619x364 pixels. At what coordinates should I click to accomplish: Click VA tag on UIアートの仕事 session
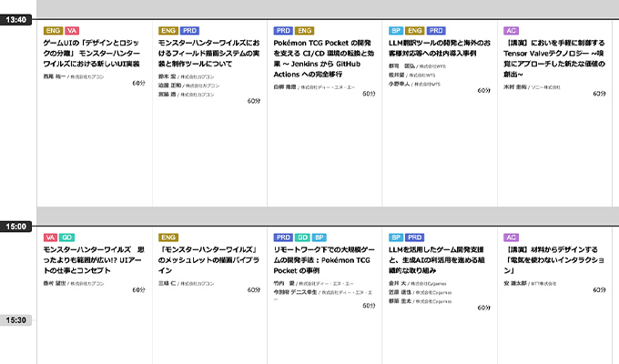point(50,238)
